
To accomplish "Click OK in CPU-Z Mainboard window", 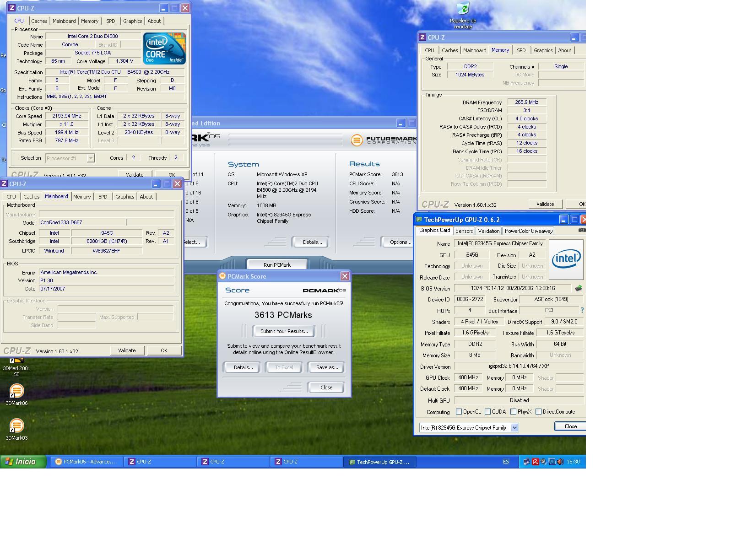I will click(x=164, y=350).
